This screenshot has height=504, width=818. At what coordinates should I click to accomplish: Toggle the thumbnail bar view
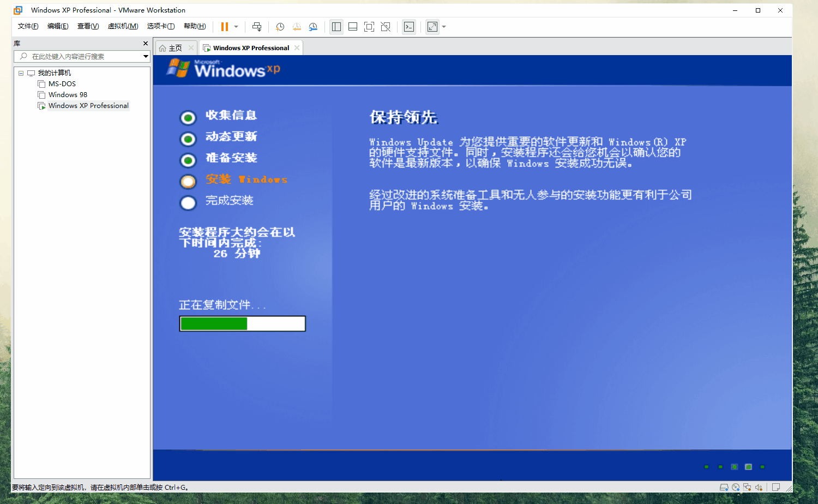353,27
